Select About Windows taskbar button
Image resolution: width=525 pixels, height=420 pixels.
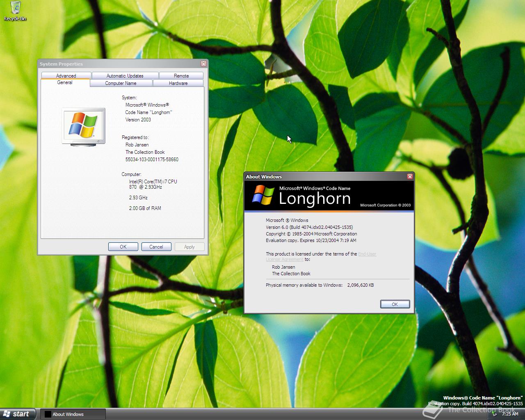[73, 414]
